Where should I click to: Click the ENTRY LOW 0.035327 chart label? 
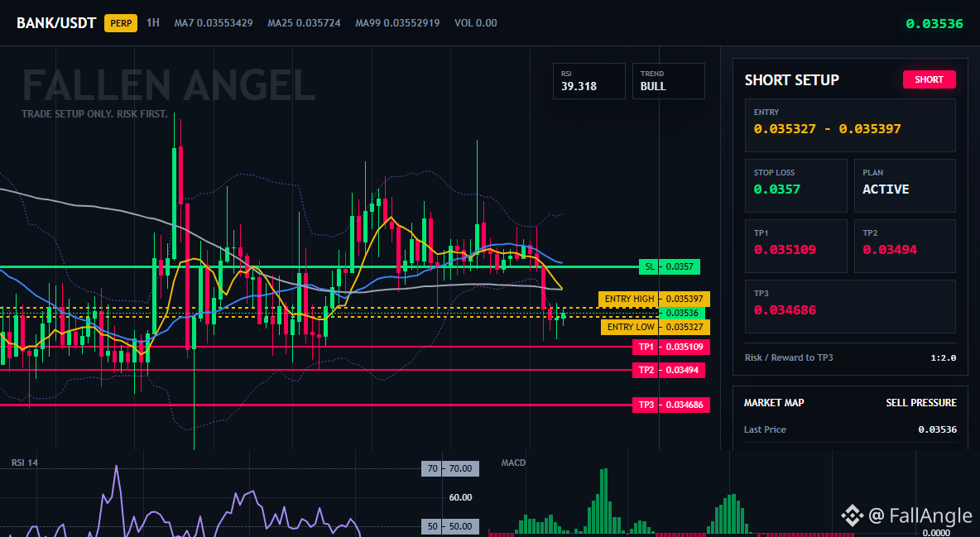click(656, 327)
